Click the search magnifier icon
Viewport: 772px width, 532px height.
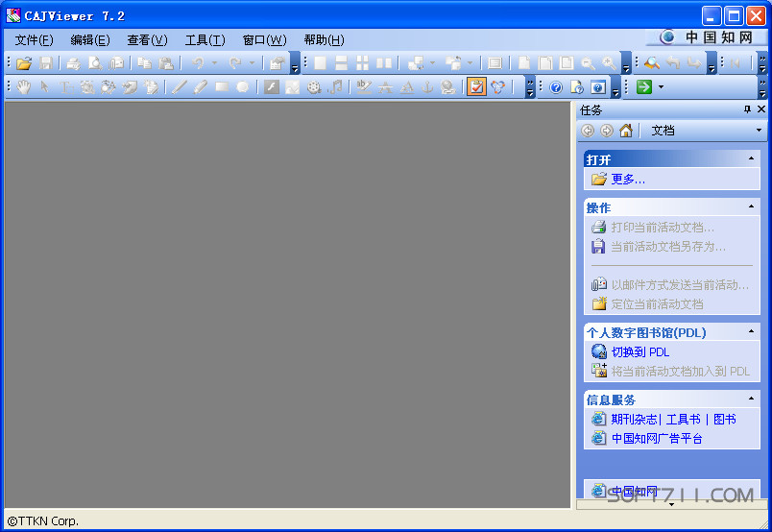coord(652,63)
